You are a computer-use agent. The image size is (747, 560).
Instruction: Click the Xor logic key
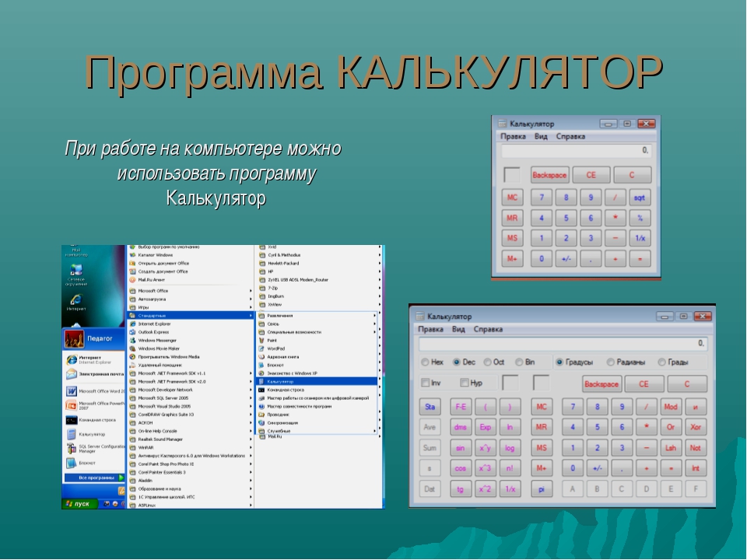tap(695, 427)
